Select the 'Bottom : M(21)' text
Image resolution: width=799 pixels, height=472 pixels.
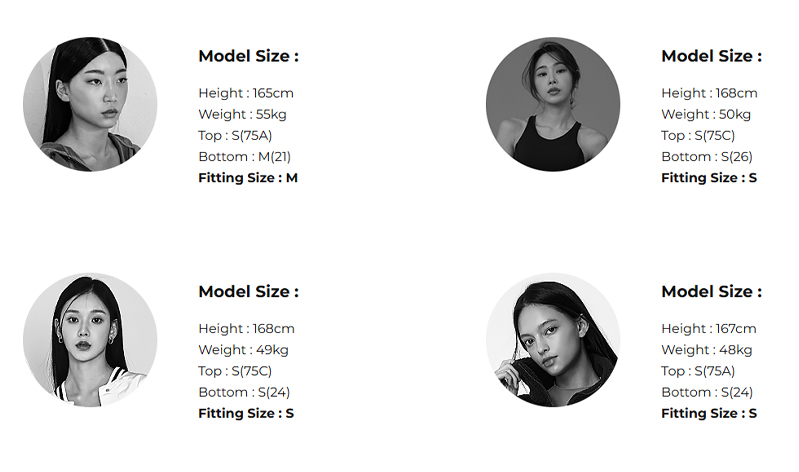coord(244,156)
